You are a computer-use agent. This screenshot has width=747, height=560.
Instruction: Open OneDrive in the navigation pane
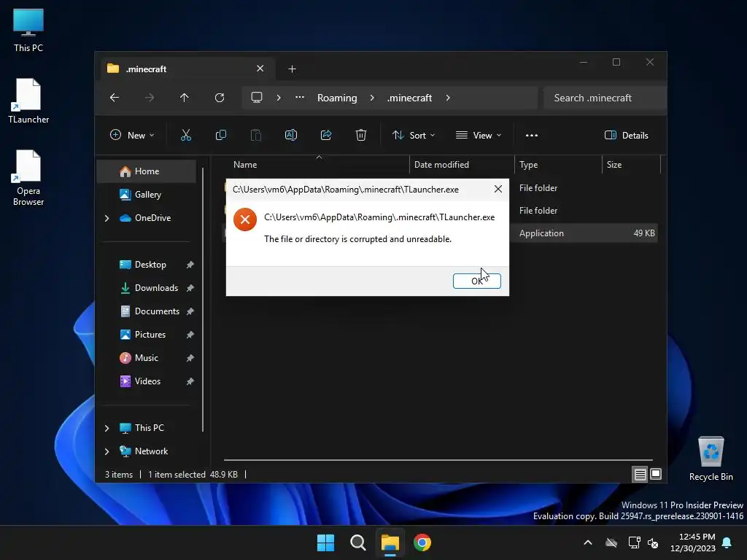click(x=146, y=217)
